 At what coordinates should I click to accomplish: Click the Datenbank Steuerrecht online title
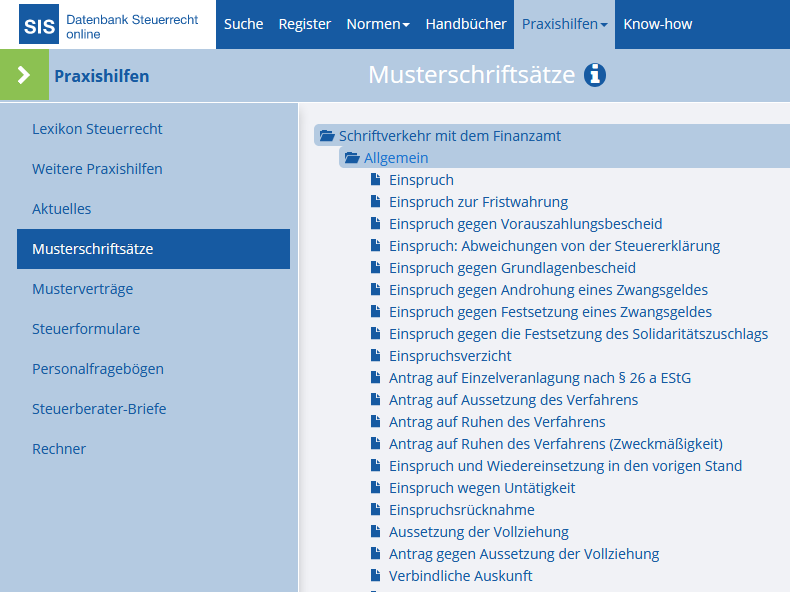click(132, 27)
